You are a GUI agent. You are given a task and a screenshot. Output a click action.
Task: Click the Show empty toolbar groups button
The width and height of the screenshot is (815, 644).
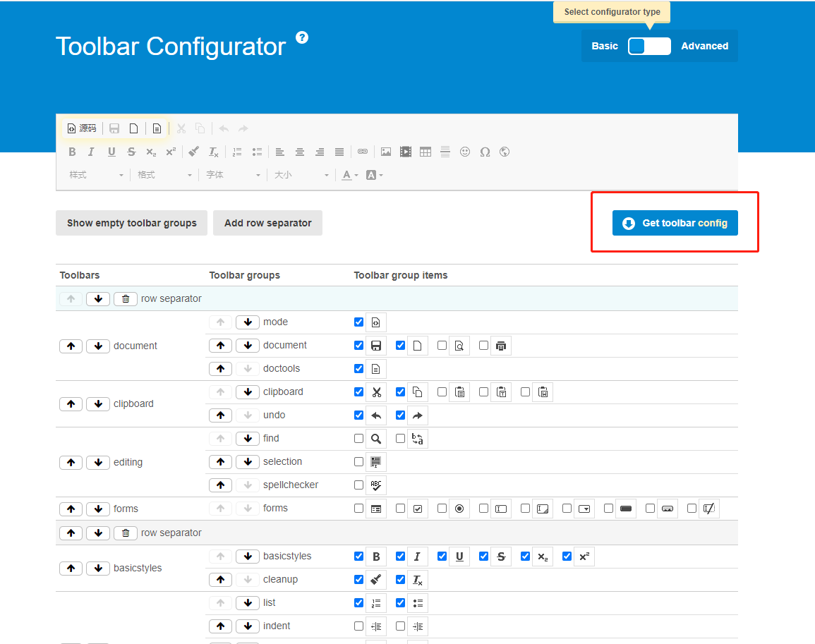(x=131, y=222)
